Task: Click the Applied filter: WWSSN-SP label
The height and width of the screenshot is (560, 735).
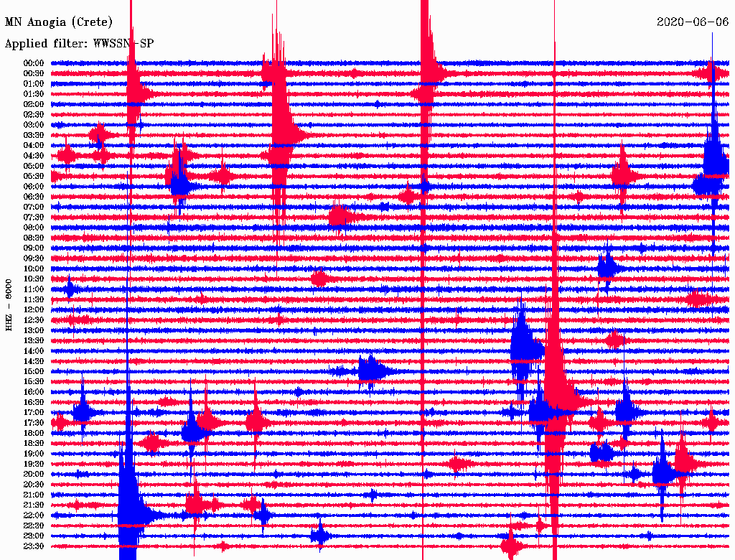Action: coord(79,44)
